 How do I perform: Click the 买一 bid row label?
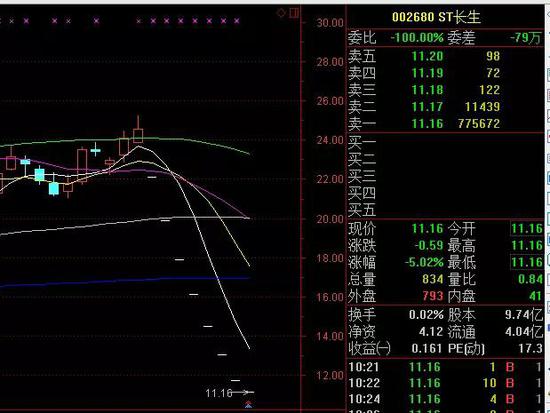pyautogui.click(x=362, y=142)
